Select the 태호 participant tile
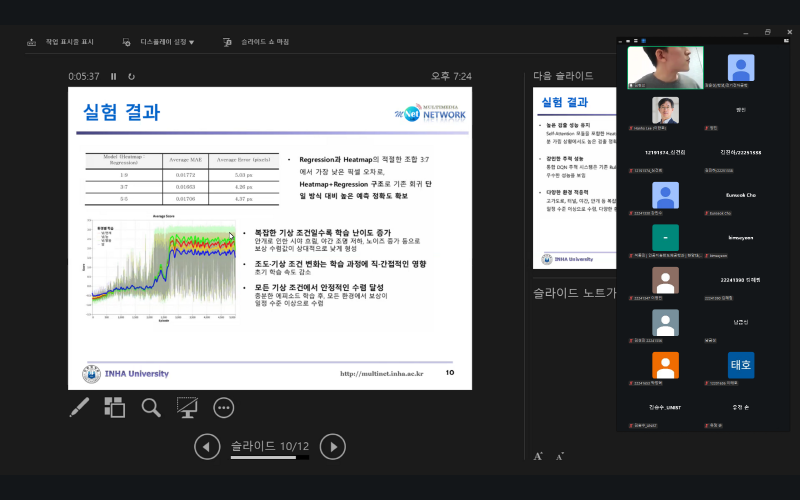The image size is (800, 500). (741, 365)
